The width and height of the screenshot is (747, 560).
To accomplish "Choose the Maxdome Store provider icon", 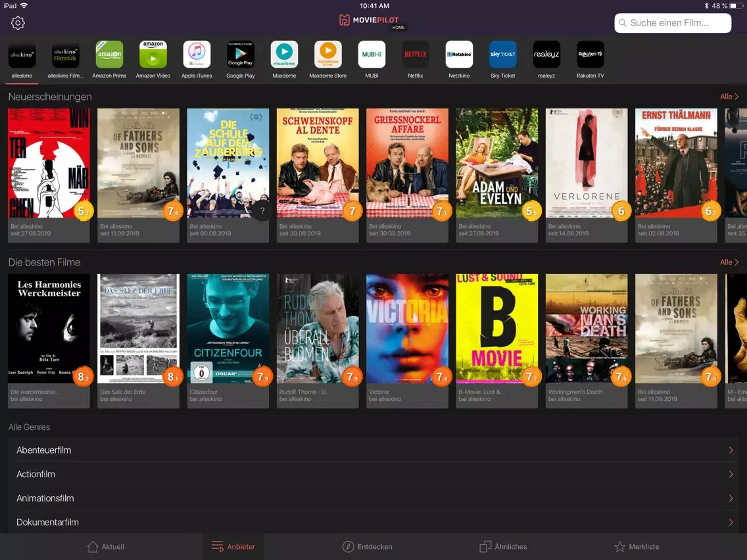I will click(x=327, y=55).
